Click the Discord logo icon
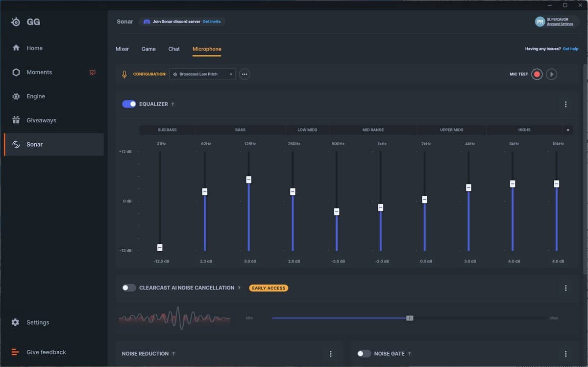Viewport: 588px width, 367px height. tap(147, 22)
